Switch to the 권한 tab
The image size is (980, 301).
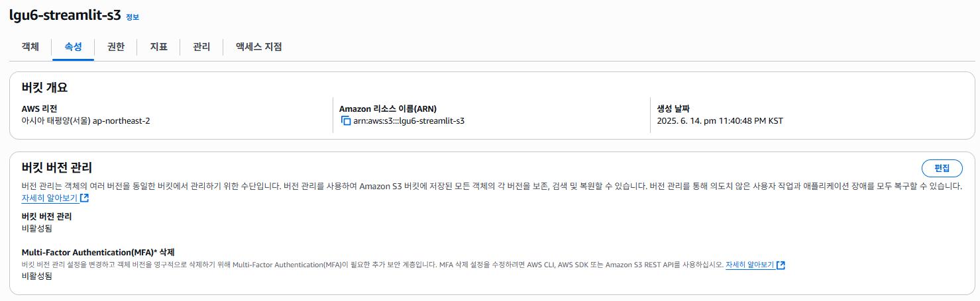[115, 47]
